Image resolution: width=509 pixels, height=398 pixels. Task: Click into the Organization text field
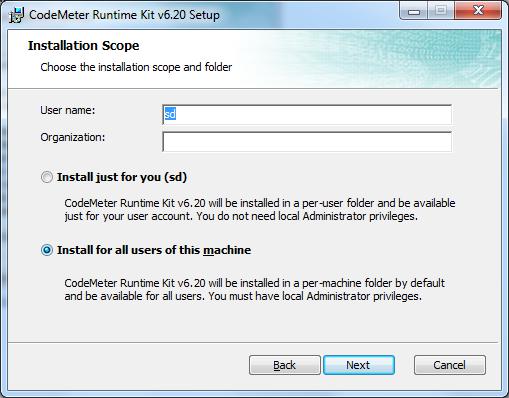[x=307, y=142]
